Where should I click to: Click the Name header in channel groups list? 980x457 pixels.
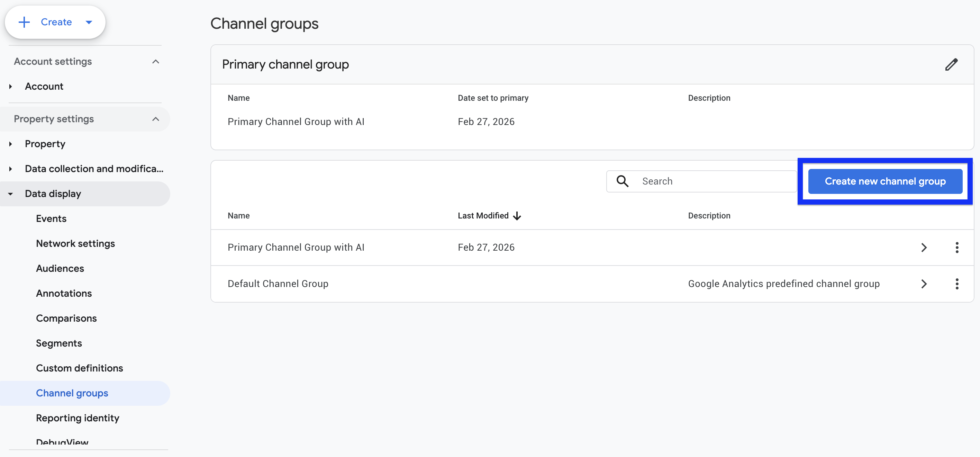point(238,216)
